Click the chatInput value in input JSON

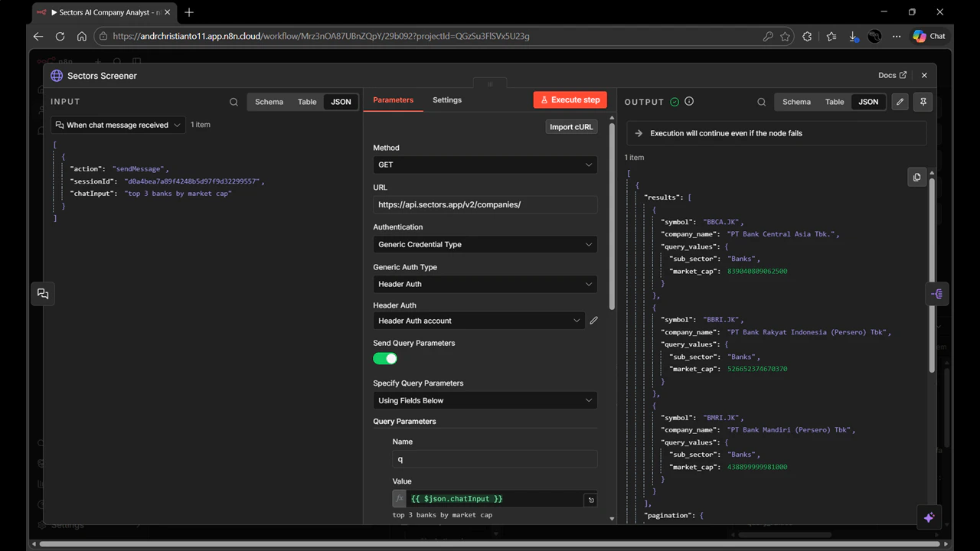[x=178, y=194]
